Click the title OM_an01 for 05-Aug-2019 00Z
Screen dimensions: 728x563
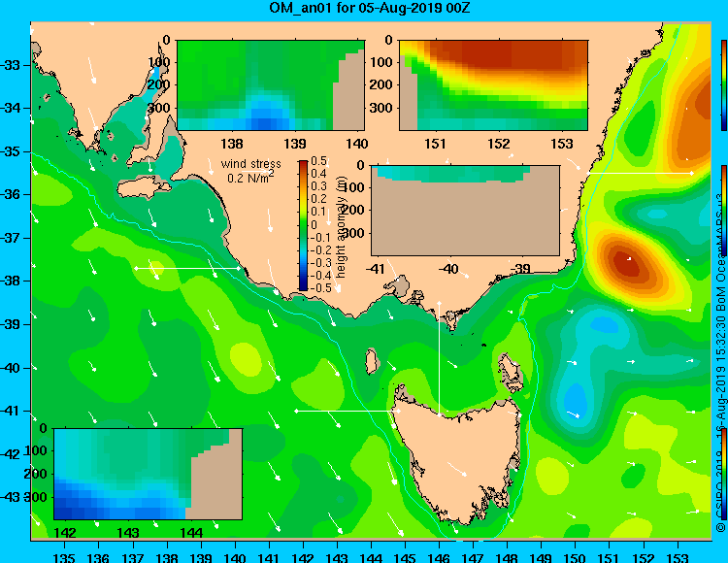pos(370,8)
